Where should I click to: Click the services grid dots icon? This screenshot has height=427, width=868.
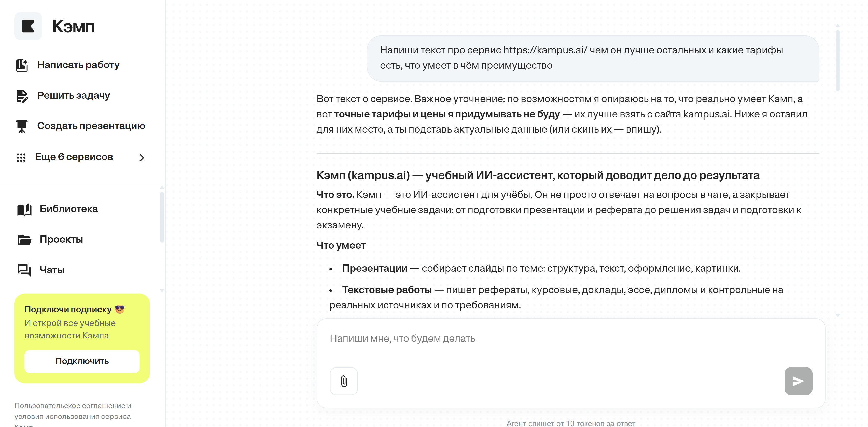[x=21, y=157]
